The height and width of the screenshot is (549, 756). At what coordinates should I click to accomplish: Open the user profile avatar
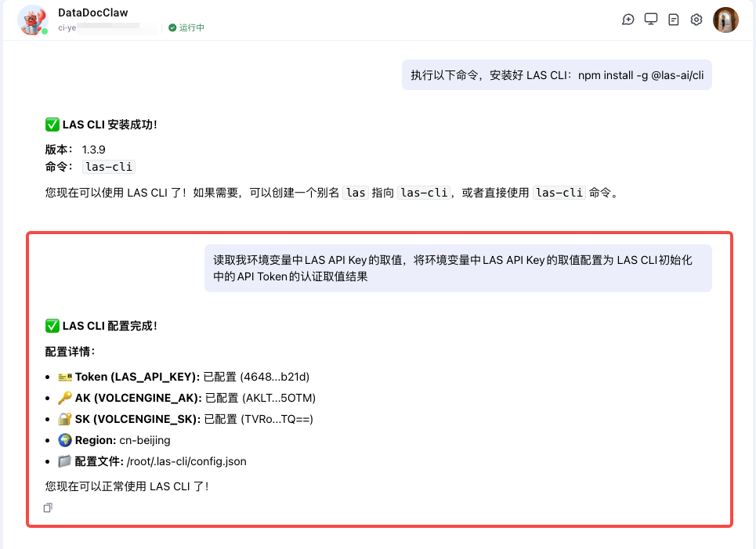coord(725,20)
